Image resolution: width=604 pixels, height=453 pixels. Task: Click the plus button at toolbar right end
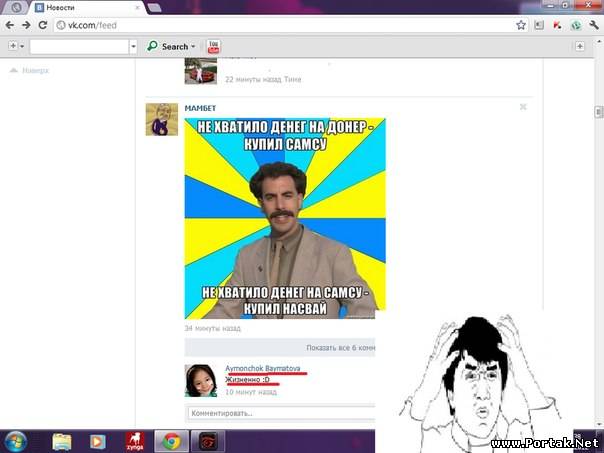point(580,46)
